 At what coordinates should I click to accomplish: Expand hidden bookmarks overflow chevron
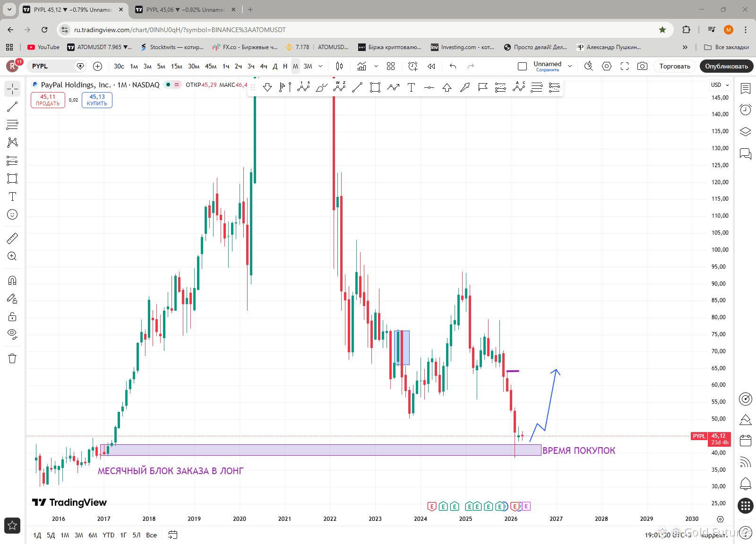685,47
